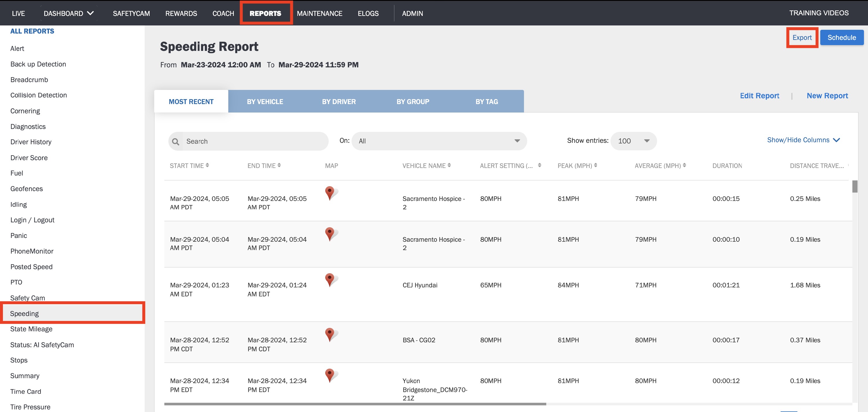Screen dimensions: 868x412
Task: Switch to the By Vehicle tab
Action: 265,101
